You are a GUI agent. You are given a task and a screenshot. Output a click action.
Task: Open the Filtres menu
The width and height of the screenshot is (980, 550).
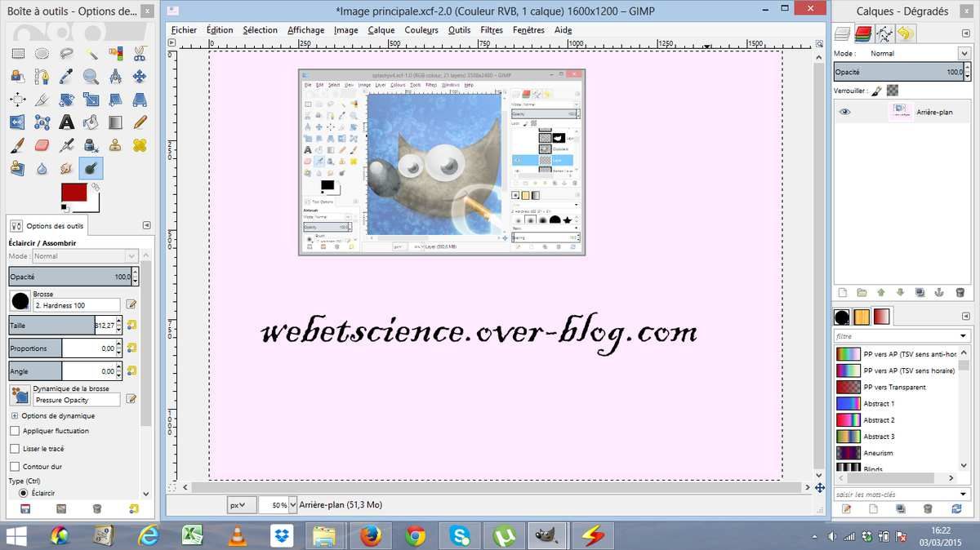[x=491, y=30]
